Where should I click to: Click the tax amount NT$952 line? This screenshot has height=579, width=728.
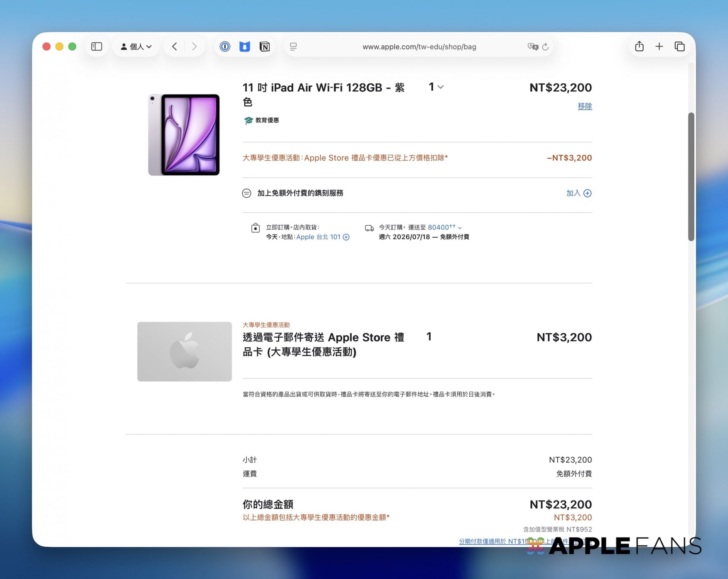[x=557, y=530]
